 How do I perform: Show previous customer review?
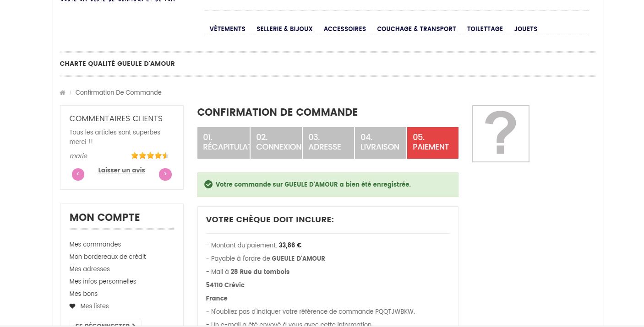click(78, 174)
